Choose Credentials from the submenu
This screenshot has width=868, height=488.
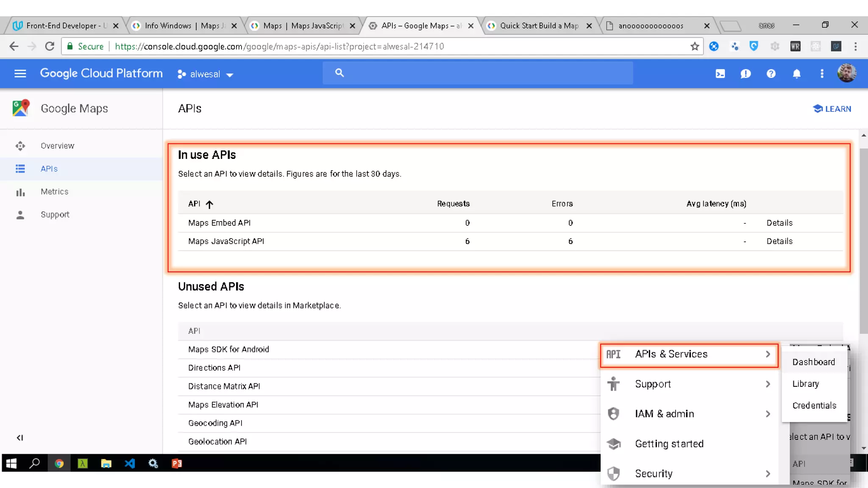point(814,405)
